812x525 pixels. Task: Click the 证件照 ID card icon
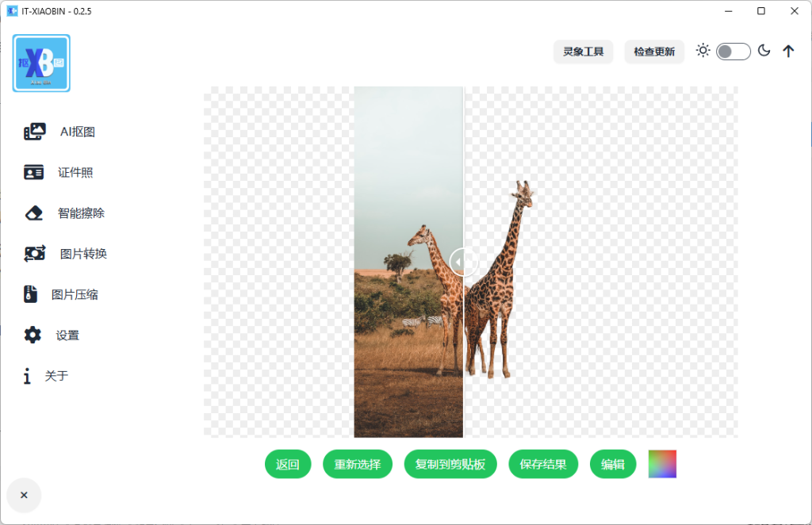pyautogui.click(x=33, y=172)
